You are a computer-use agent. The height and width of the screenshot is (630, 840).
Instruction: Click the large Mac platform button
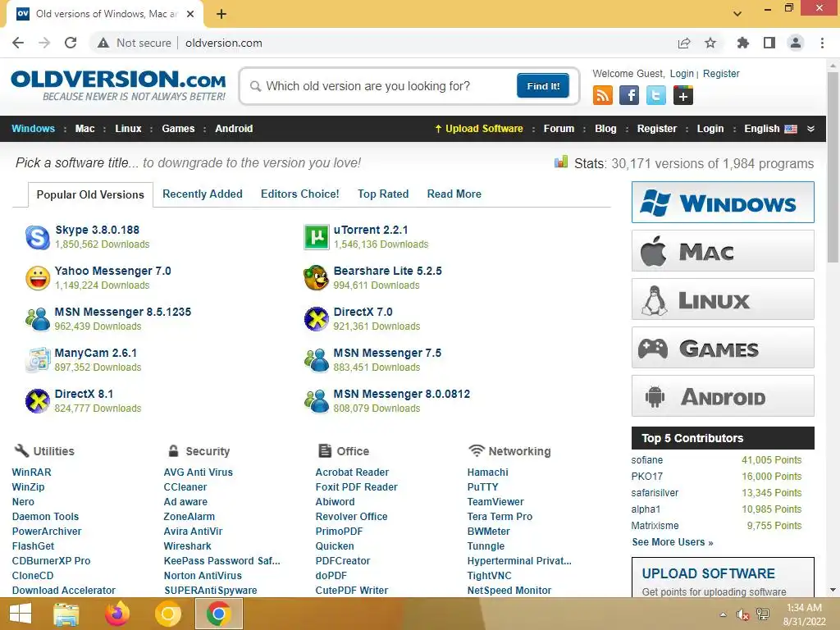click(723, 251)
